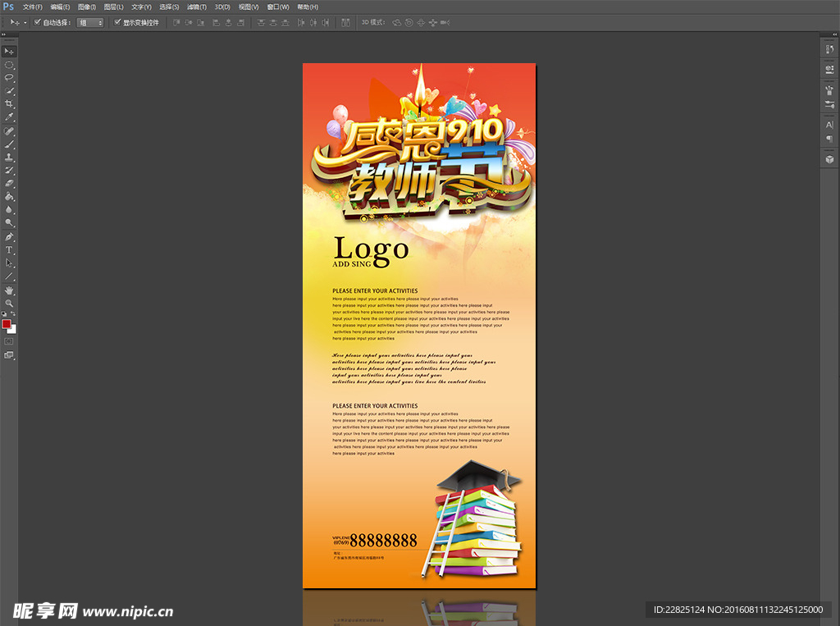Toggle the 显示变换控件 checkbox
Image resolution: width=840 pixels, height=626 pixels.
(x=117, y=22)
